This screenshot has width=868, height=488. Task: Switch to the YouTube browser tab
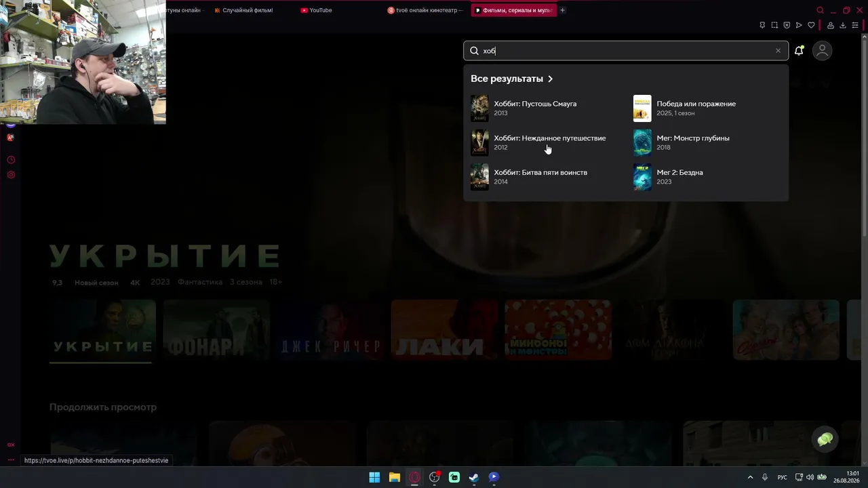tap(321, 10)
